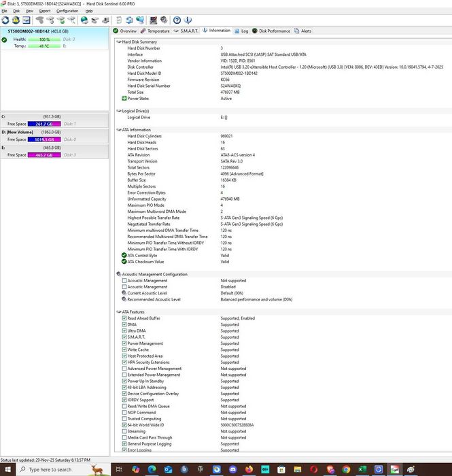
Task: Switch to the Disk Performance tab
Action: coord(271,31)
